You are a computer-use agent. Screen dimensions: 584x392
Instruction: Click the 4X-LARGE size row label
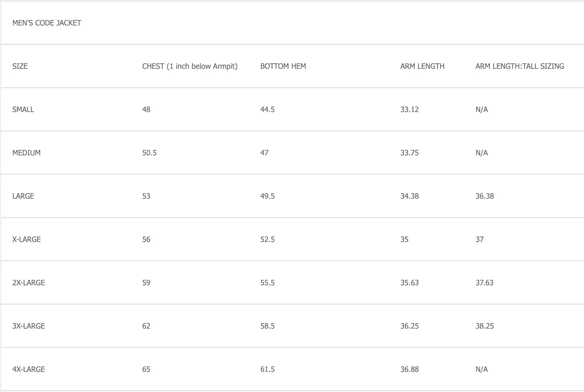(x=28, y=369)
